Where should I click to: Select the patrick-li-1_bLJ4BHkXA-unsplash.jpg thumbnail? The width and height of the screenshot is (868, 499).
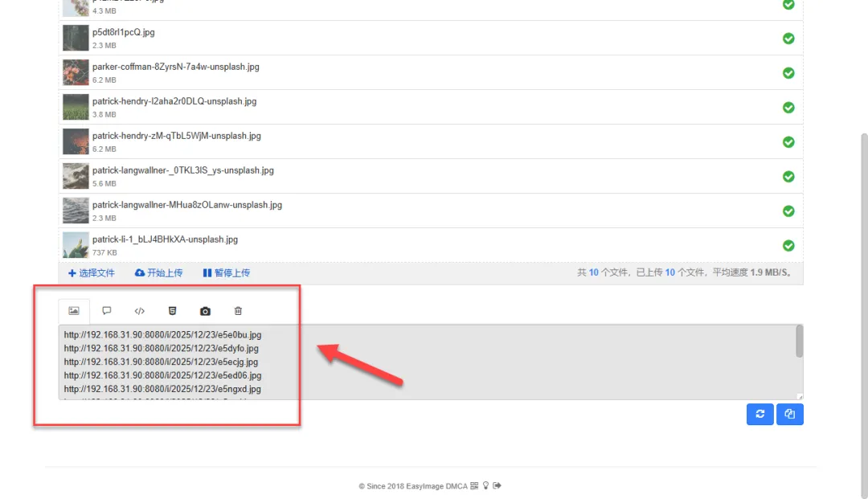(76, 245)
